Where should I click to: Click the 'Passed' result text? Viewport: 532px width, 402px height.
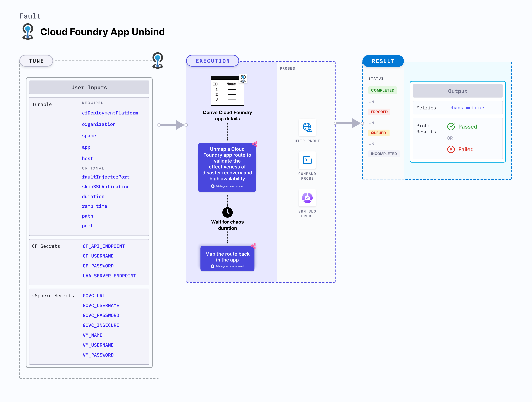pos(467,127)
